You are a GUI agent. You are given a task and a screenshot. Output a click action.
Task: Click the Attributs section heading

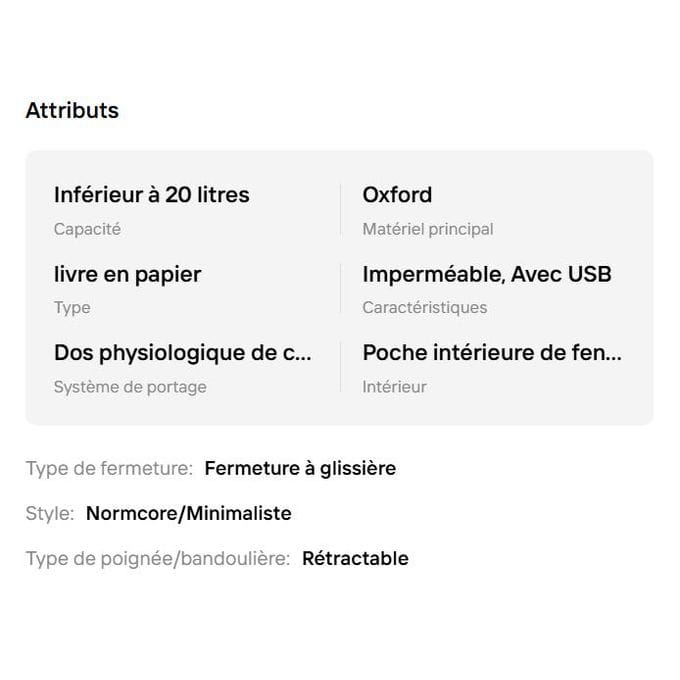click(x=72, y=110)
